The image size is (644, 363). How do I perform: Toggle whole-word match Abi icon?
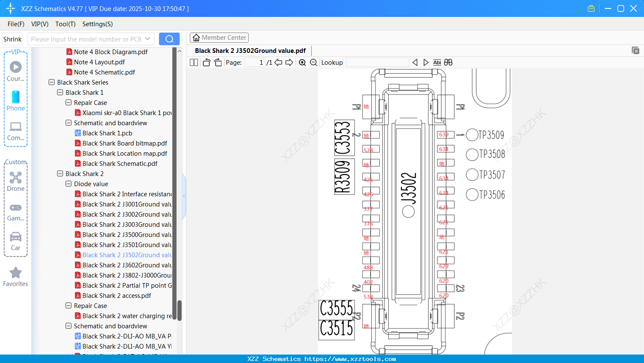437,62
